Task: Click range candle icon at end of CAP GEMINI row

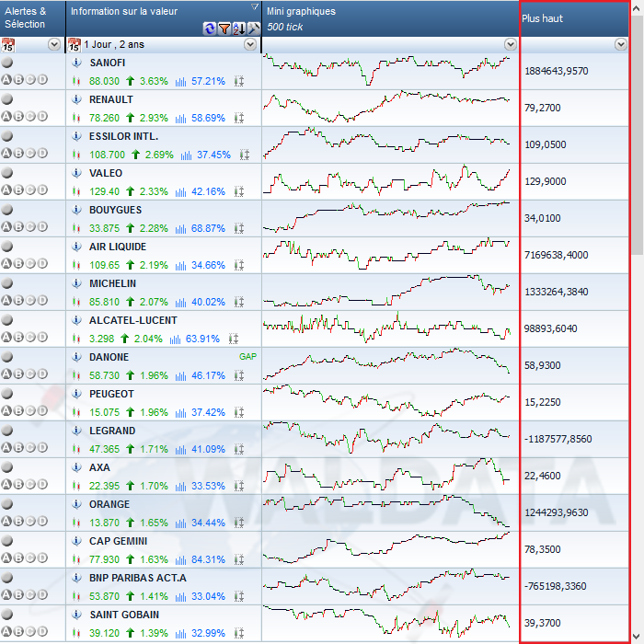Action: 239,559
